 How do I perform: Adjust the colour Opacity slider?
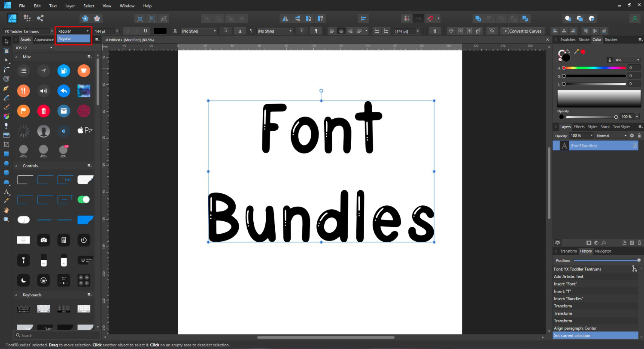(x=592, y=117)
